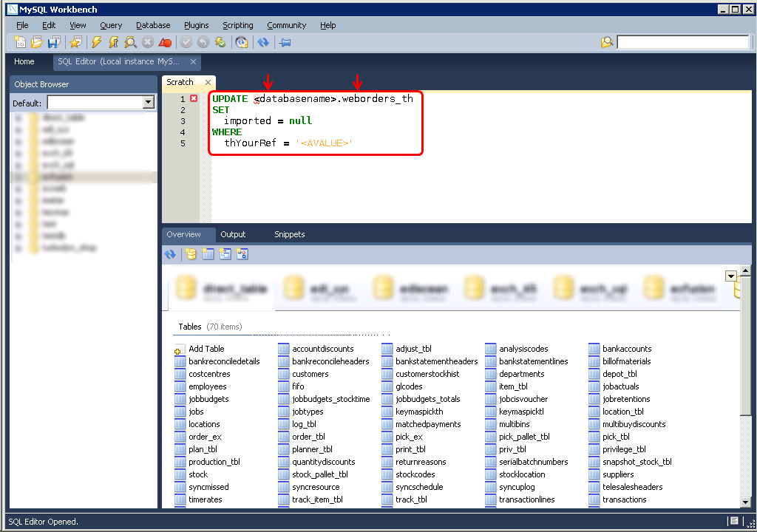
Task: Click the create new routine icon
Action: click(242, 254)
